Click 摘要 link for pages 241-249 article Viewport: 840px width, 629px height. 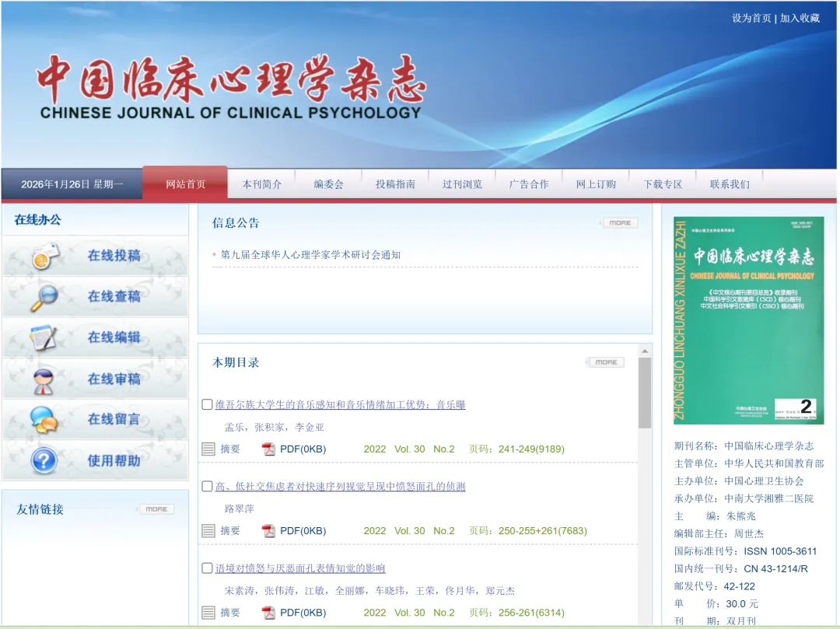tap(230, 449)
